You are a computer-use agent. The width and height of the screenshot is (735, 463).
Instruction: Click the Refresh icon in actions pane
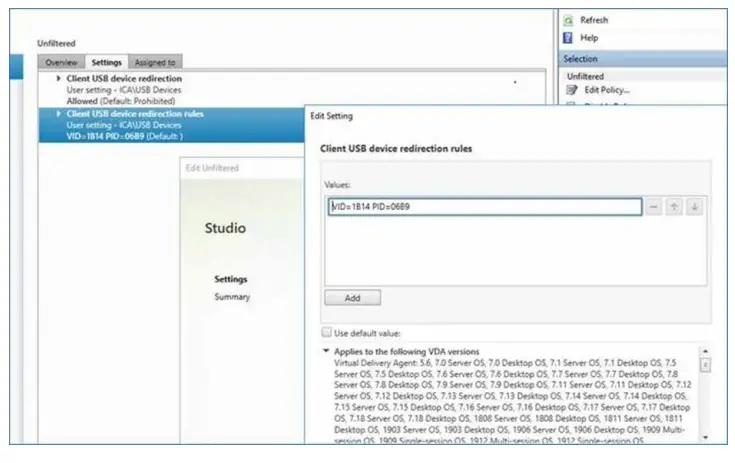coord(568,20)
